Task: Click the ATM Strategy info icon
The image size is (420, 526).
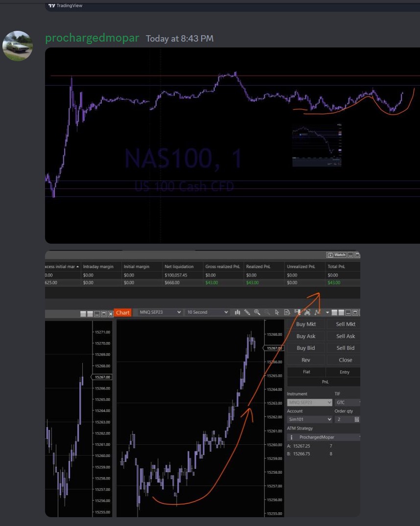Action: (291, 437)
